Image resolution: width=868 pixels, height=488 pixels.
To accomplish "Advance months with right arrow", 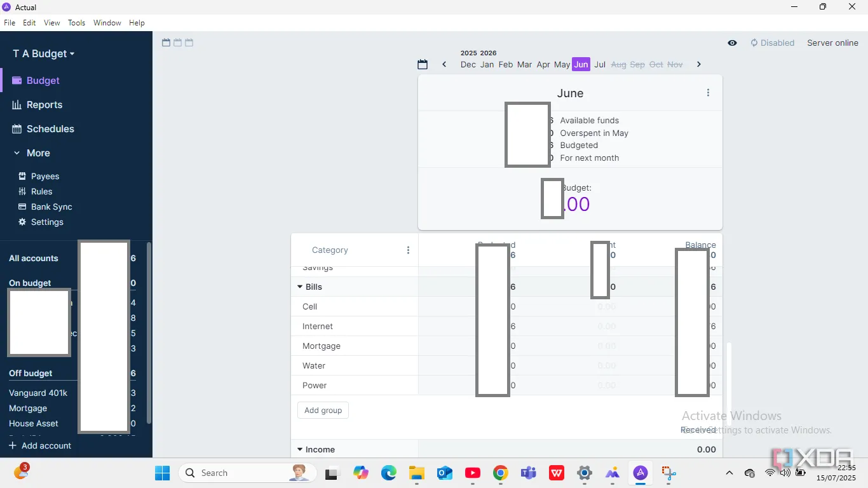I will click(698, 64).
